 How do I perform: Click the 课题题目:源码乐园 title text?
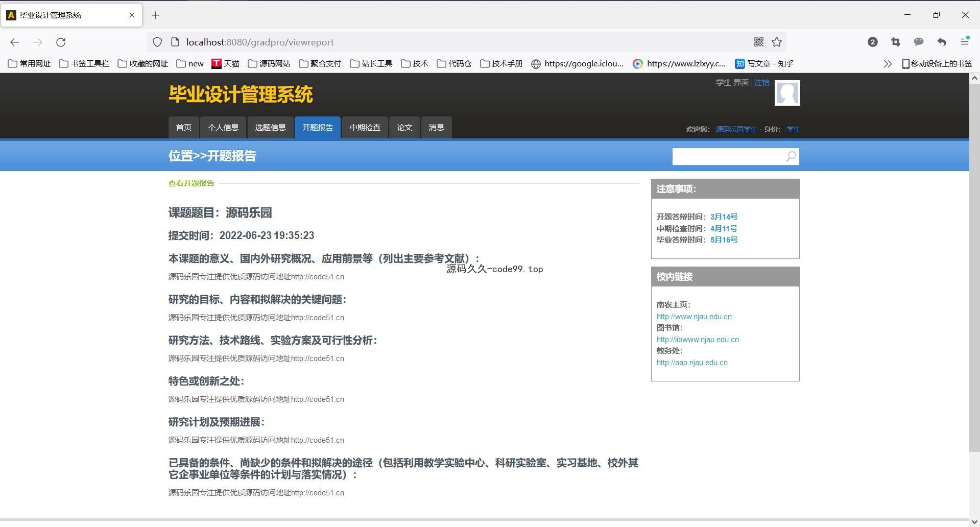pyautogui.click(x=220, y=213)
